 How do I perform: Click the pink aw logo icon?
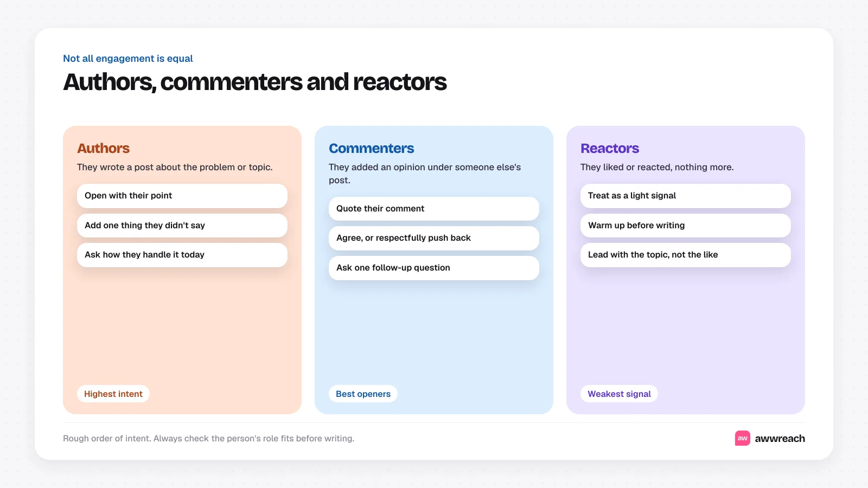[x=742, y=438]
